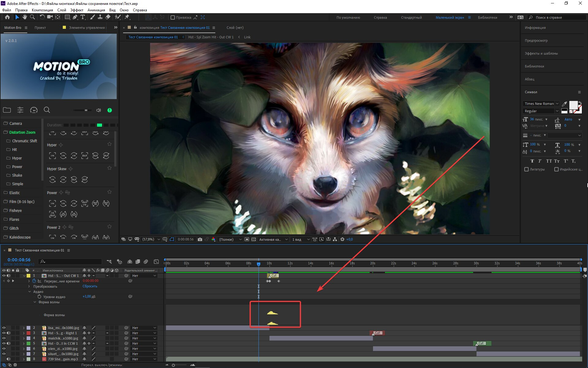Hide layer 6 olen_zi jpg eye icon
The image size is (588, 368).
pos(4,349)
